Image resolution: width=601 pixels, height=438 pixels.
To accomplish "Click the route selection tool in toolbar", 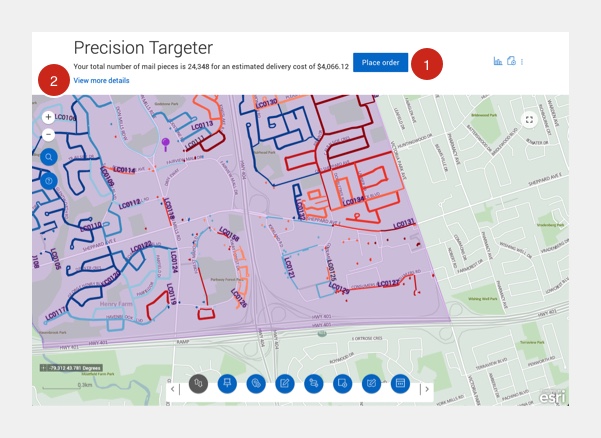I will click(314, 383).
